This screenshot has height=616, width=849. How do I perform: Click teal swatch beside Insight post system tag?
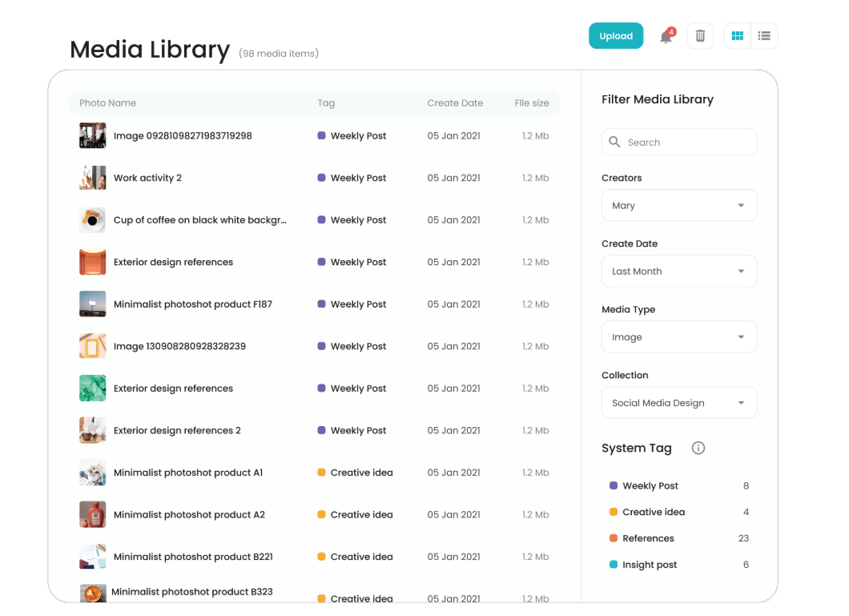pos(614,565)
